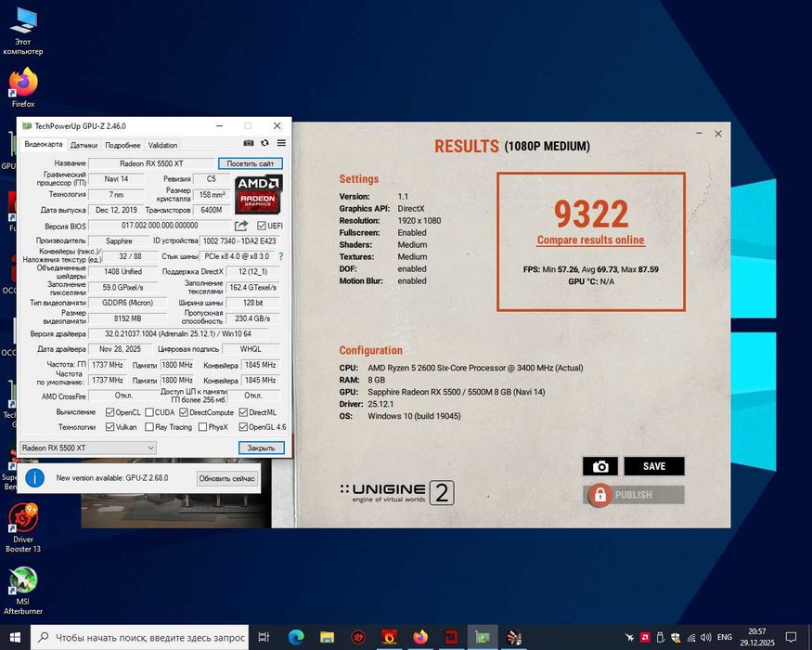Open the network icon in system tray
The image size is (812, 650).
tap(691, 637)
